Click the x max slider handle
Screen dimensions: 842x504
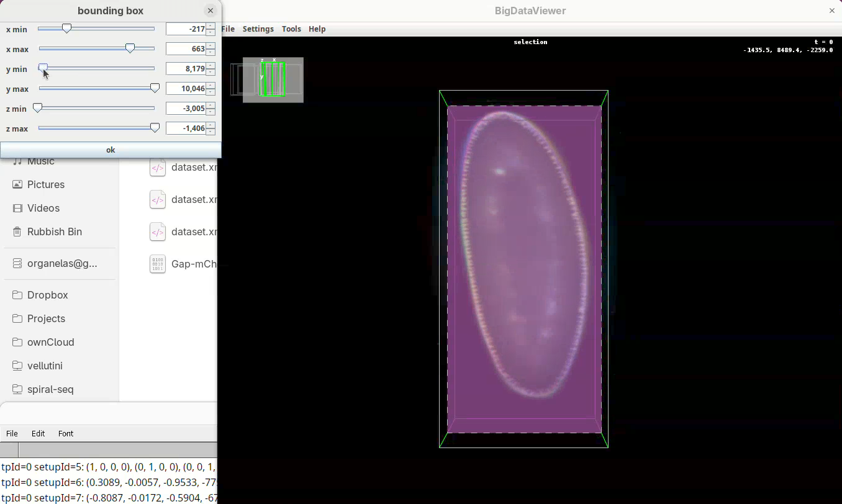130,48
